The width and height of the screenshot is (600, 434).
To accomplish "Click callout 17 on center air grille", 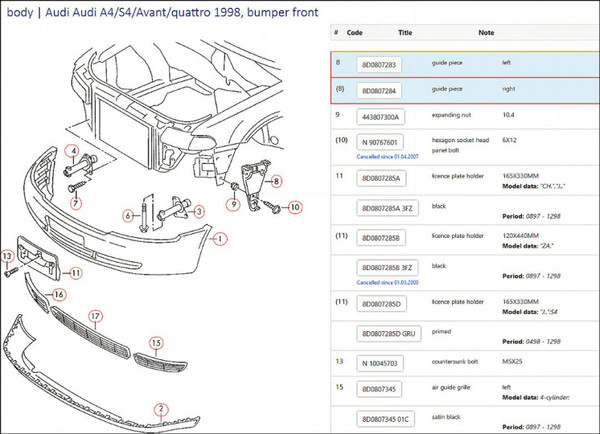I will [x=96, y=316].
